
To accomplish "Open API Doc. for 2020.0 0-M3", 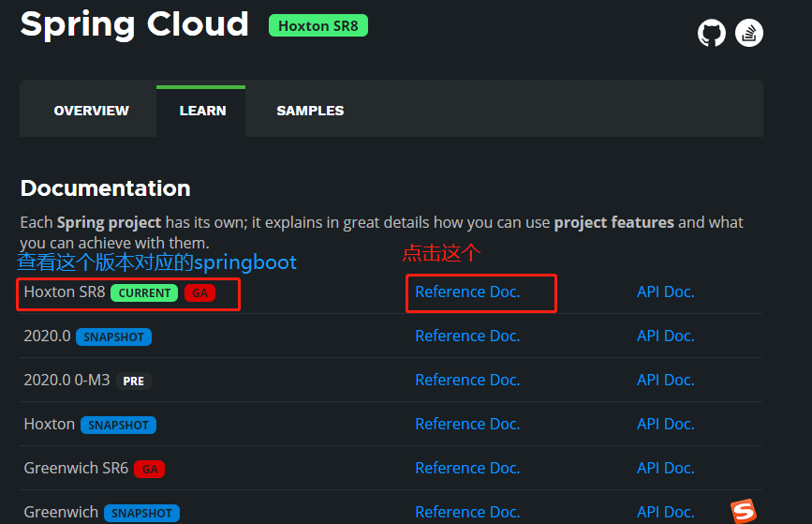I will point(666,380).
